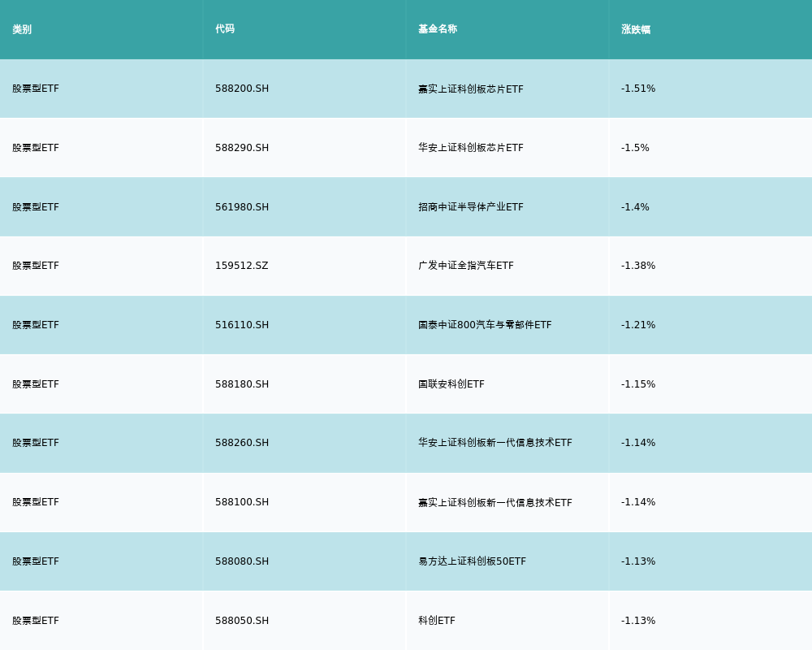This screenshot has width=812, height=650.
Task: Select code 159512.SZ
Action: [x=242, y=266]
